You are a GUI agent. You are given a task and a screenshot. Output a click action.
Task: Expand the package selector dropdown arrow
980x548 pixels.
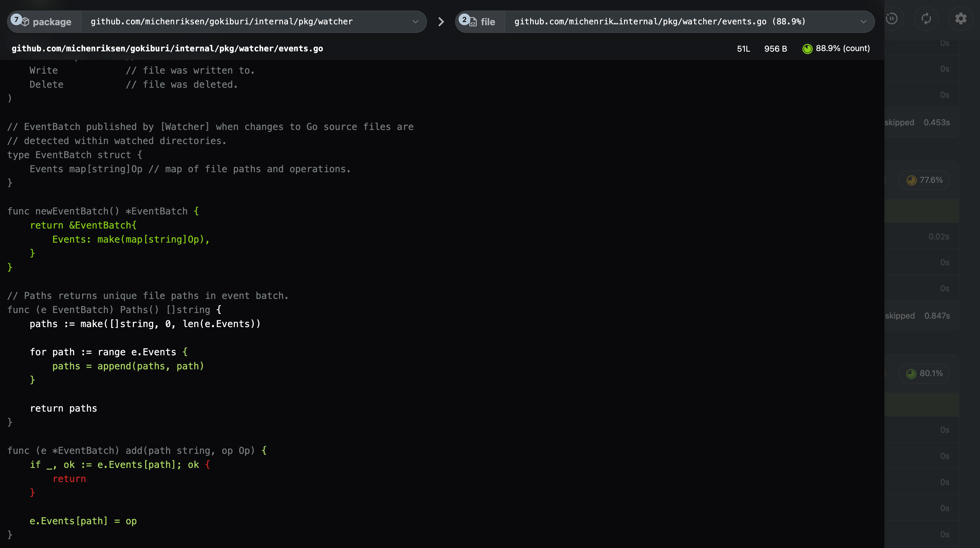(416, 22)
